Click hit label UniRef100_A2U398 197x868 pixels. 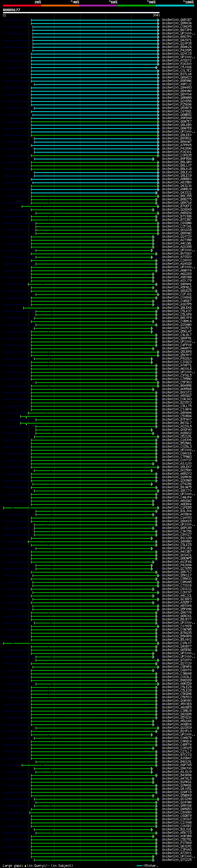tap(177, 247)
